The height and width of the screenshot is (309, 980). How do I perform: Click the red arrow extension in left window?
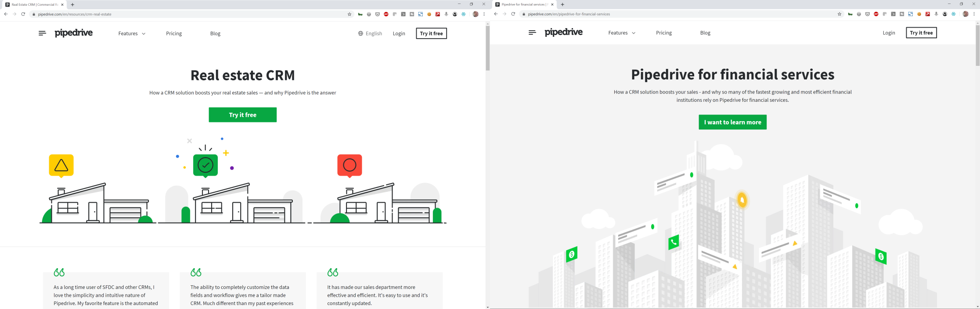pos(438,14)
